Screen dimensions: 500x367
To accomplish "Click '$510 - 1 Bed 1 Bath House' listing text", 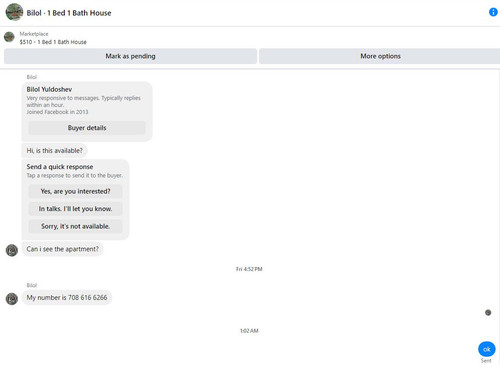I will pyautogui.click(x=53, y=42).
